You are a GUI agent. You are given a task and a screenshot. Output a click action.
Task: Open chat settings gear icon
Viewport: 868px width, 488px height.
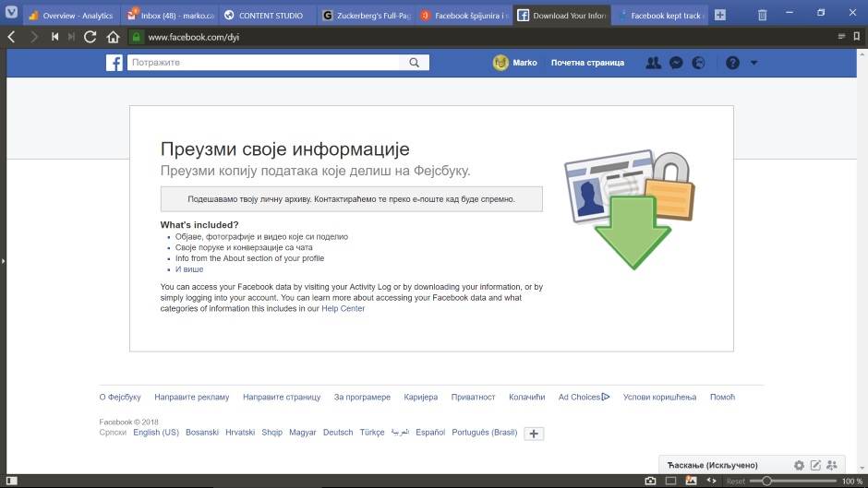coord(799,465)
